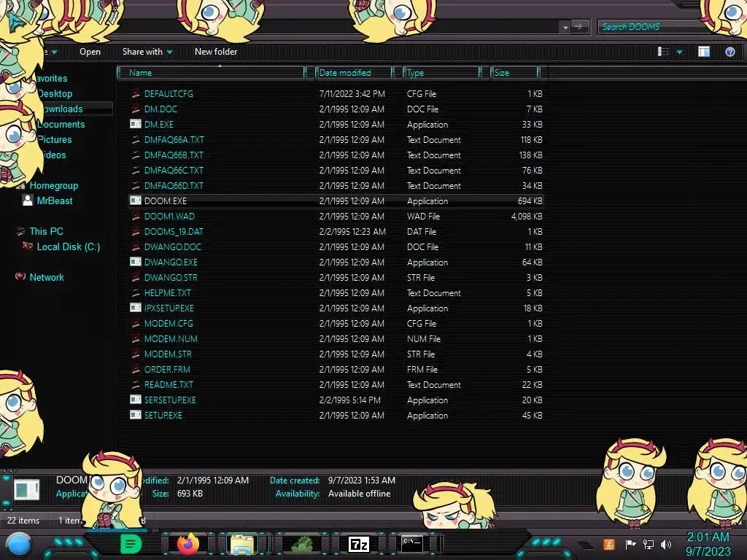Click the Java update tray icon
The width and height of the screenshot is (747, 560).
[609, 544]
